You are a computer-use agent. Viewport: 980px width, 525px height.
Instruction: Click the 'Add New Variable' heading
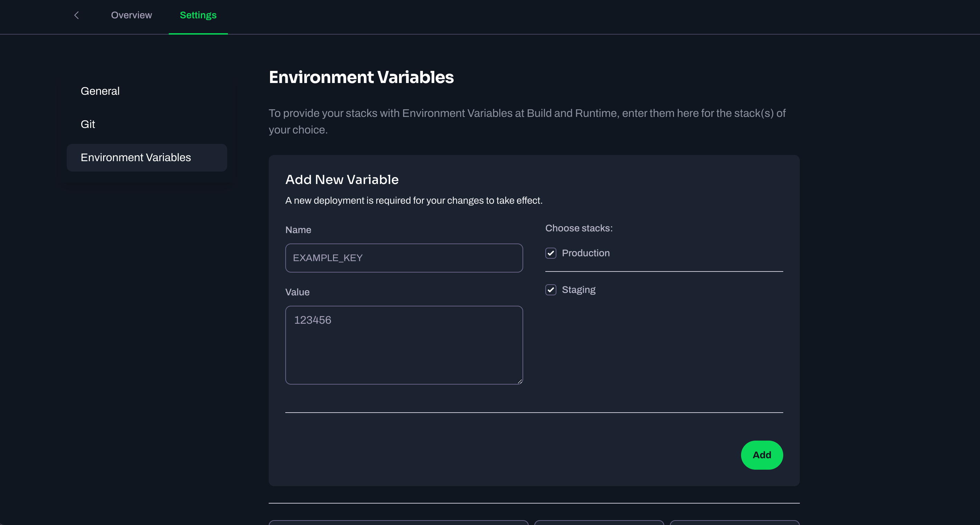342,179
